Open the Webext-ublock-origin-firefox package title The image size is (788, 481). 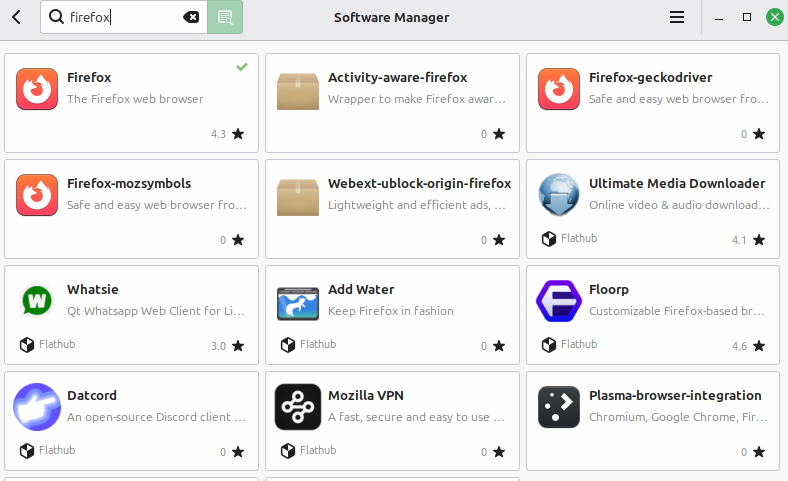tap(419, 184)
